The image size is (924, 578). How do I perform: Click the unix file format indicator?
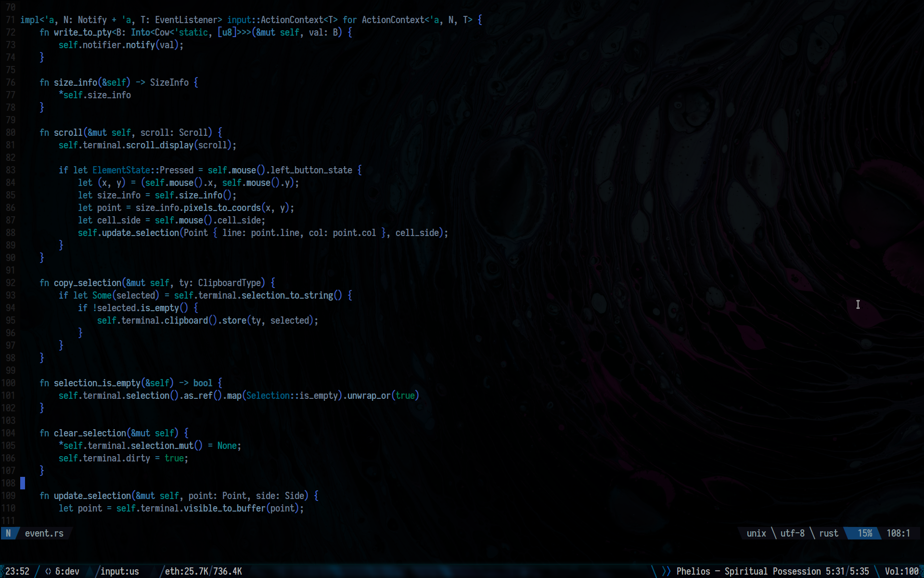click(756, 533)
